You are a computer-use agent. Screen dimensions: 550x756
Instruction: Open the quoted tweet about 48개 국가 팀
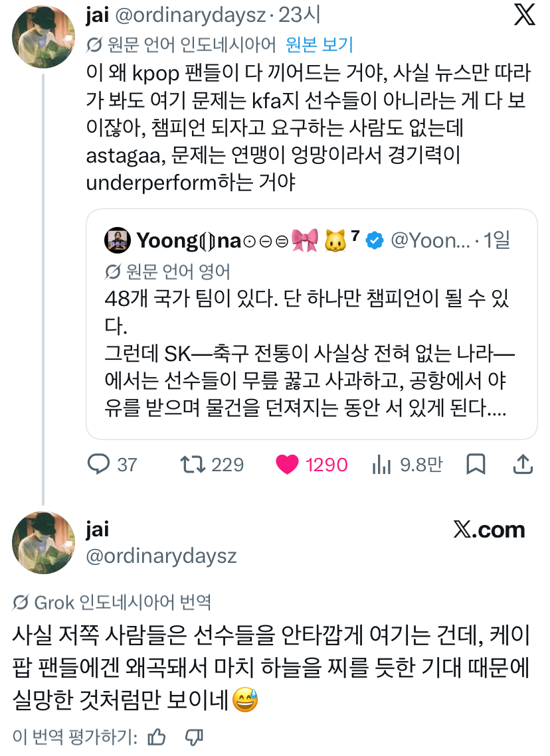point(312,324)
